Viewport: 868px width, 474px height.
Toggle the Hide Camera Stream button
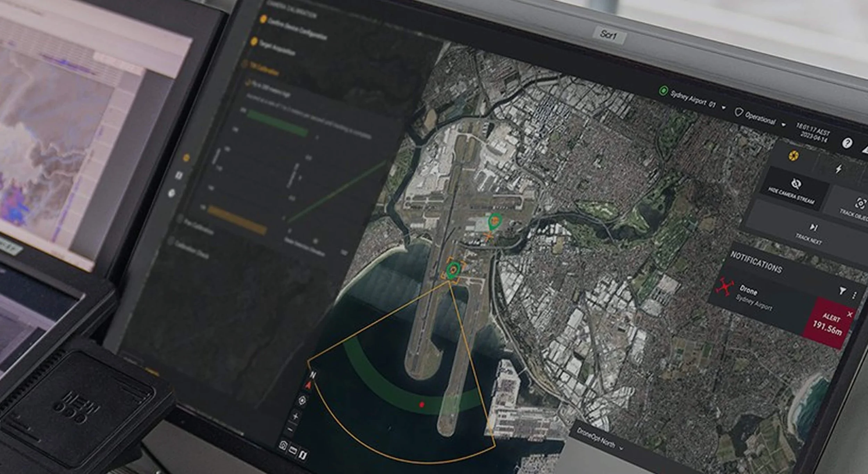tap(795, 189)
